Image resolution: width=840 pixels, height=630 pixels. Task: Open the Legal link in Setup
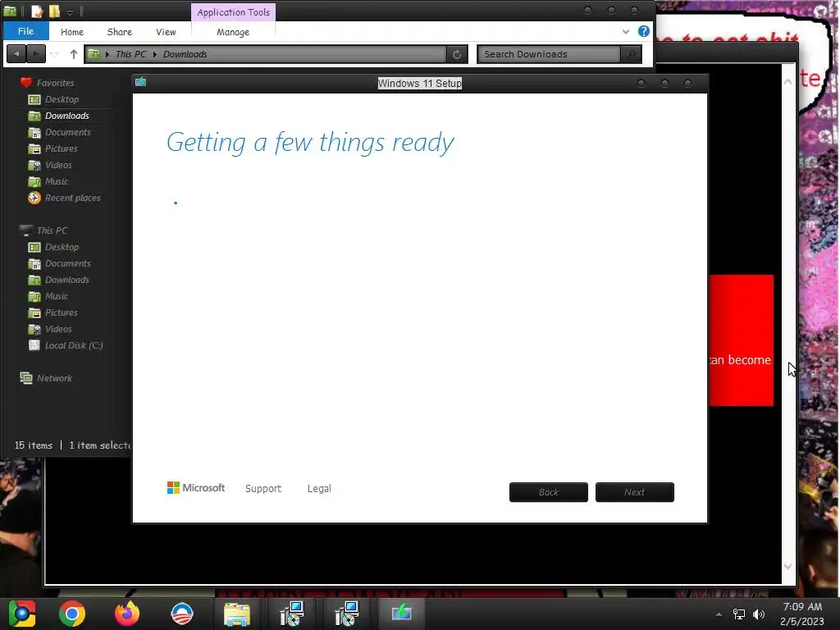coord(319,489)
